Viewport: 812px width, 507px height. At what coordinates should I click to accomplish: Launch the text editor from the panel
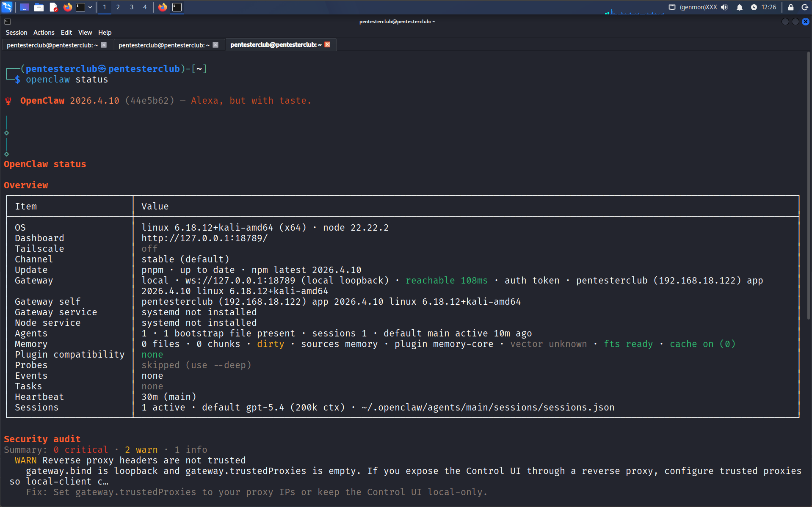[53, 7]
